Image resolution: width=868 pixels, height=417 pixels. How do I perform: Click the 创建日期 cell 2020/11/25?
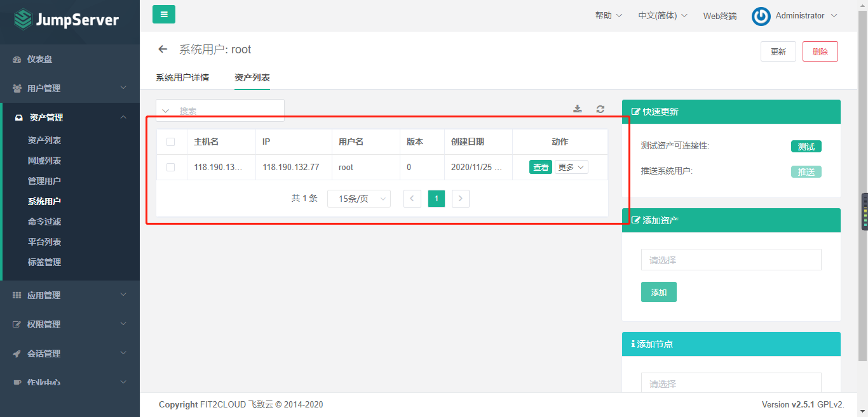click(x=477, y=168)
